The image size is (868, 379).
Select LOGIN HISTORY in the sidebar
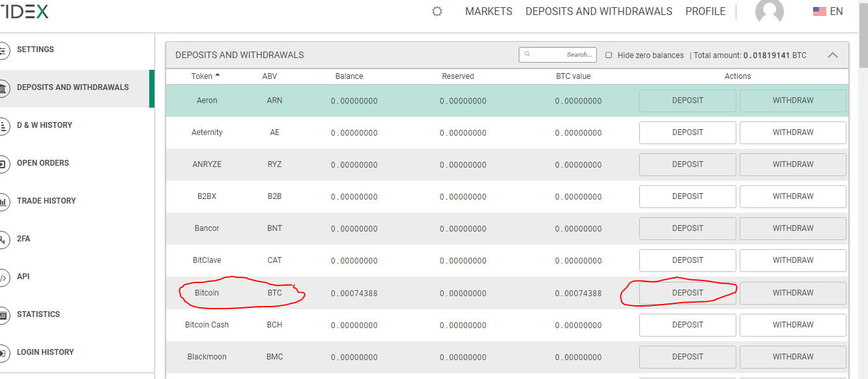(x=45, y=352)
